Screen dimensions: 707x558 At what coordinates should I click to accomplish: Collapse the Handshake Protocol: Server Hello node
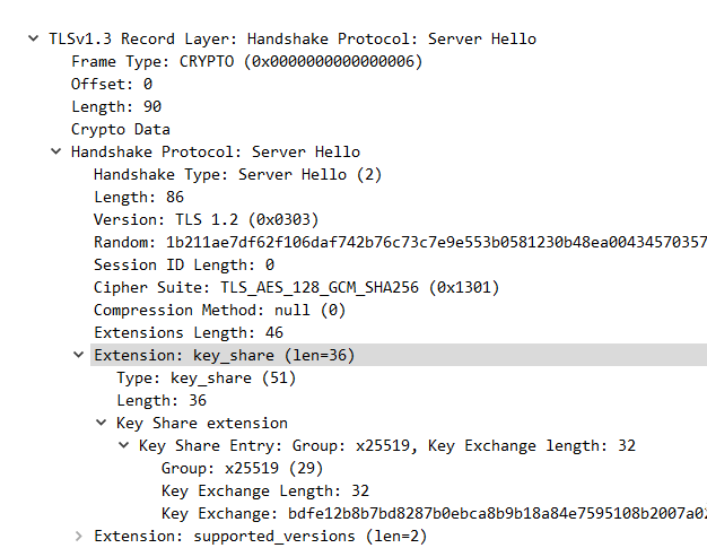(x=56, y=151)
